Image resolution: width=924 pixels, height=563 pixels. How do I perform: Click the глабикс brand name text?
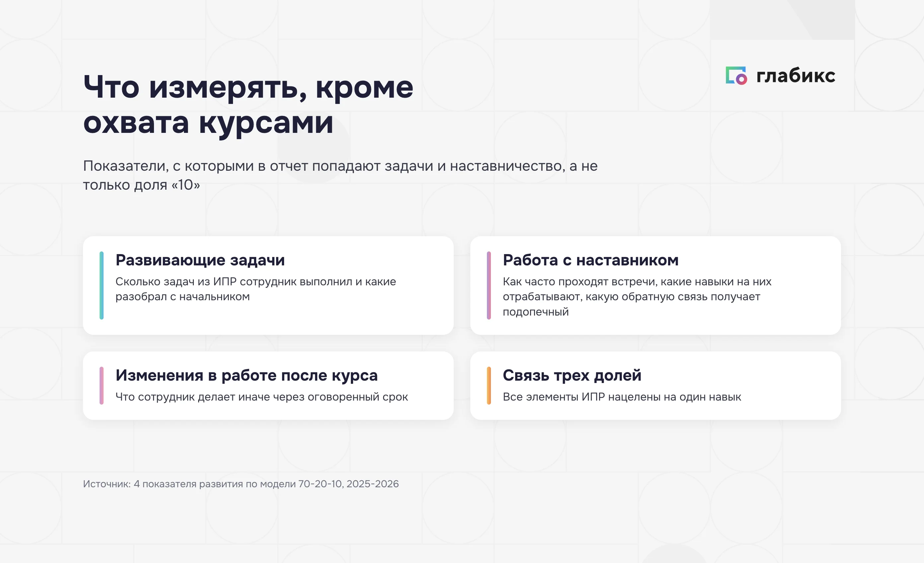tap(796, 76)
